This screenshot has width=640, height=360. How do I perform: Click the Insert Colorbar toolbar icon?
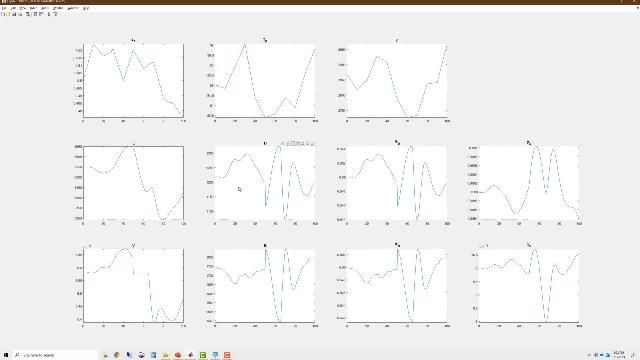coord(35,14)
